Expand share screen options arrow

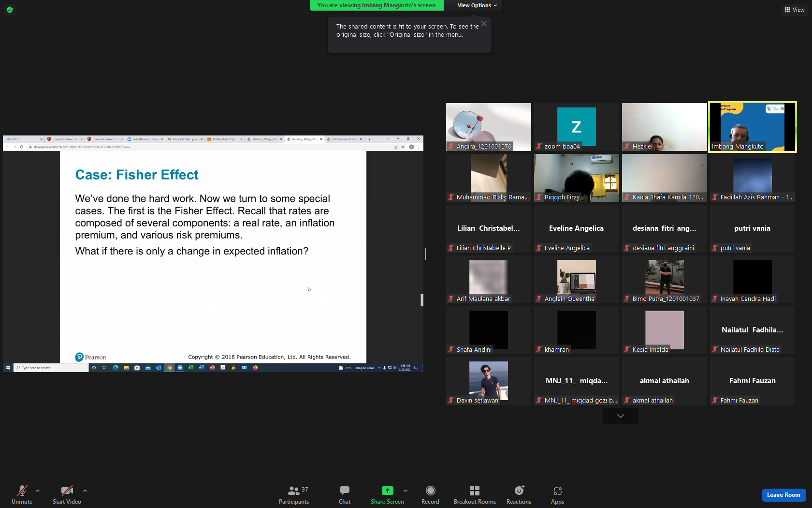point(406,491)
